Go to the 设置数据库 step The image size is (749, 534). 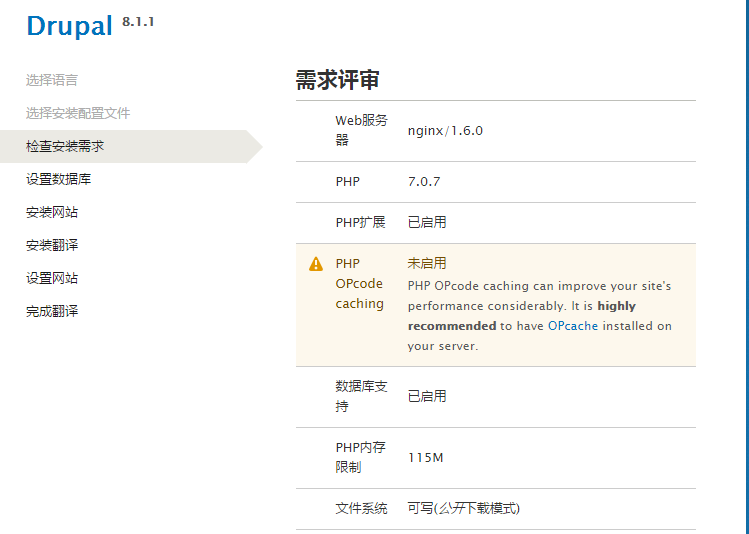coord(59,179)
